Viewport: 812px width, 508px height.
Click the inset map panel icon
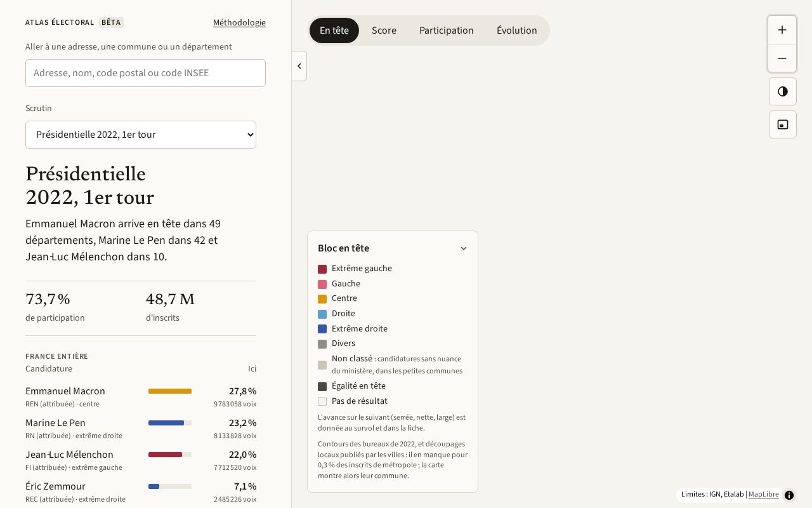782,124
